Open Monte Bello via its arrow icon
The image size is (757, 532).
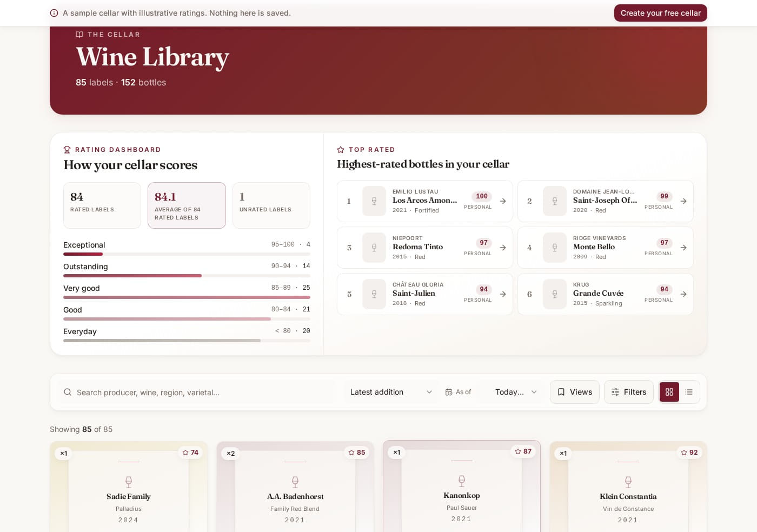pos(683,248)
